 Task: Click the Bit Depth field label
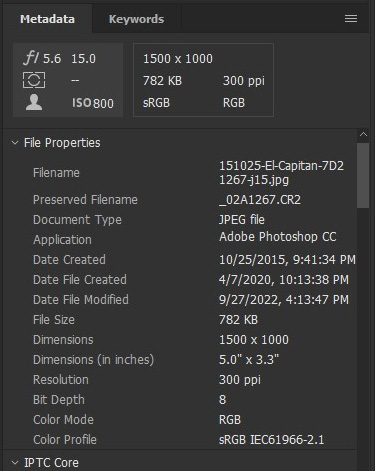[59, 400]
